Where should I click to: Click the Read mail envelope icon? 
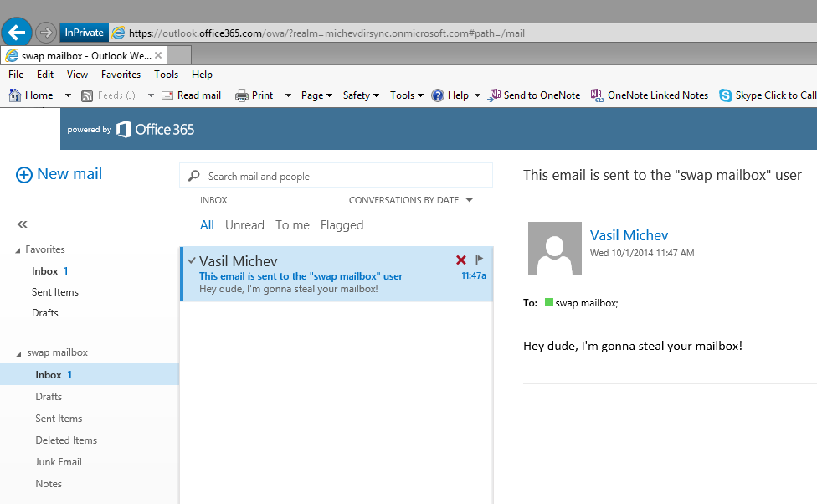tap(167, 95)
